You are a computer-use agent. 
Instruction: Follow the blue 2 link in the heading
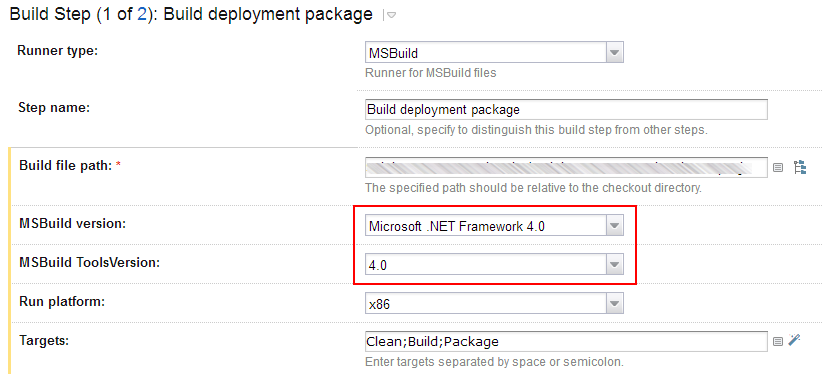pyautogui.click(x=142, y=14)
